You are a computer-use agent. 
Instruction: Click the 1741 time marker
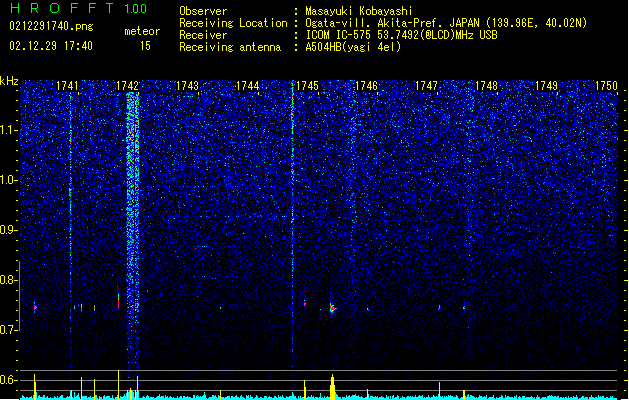[67, 86]
